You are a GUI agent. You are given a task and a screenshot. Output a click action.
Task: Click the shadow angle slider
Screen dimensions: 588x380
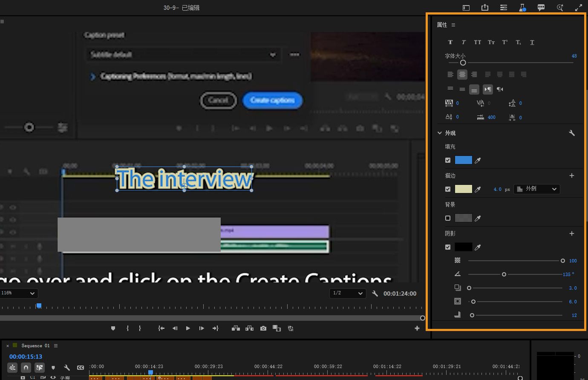pos(515,274)
